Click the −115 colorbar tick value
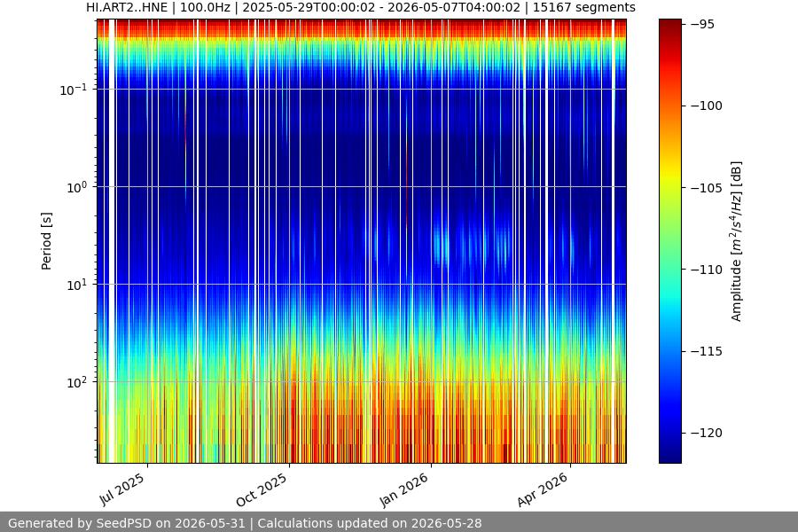The image size is (798, 532). click(707, 351)
